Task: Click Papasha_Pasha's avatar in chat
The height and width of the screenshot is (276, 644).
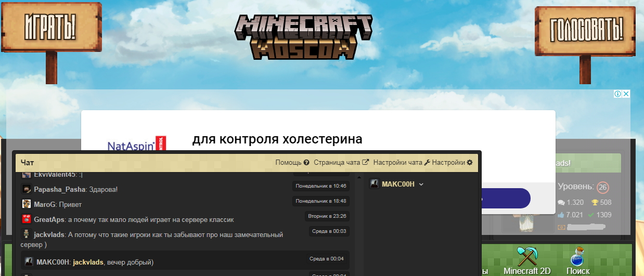Action: click(26, 189)
